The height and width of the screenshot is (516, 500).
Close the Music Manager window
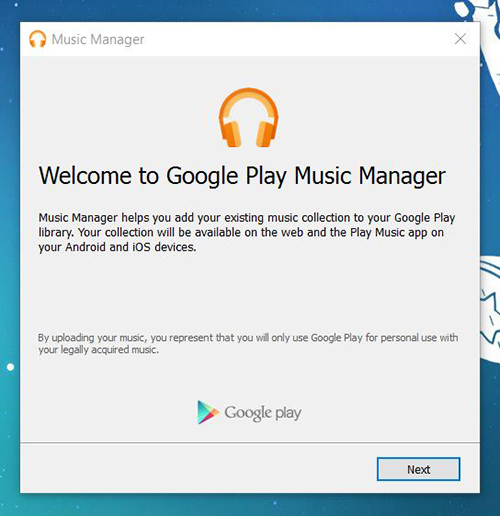click(460, 39)
